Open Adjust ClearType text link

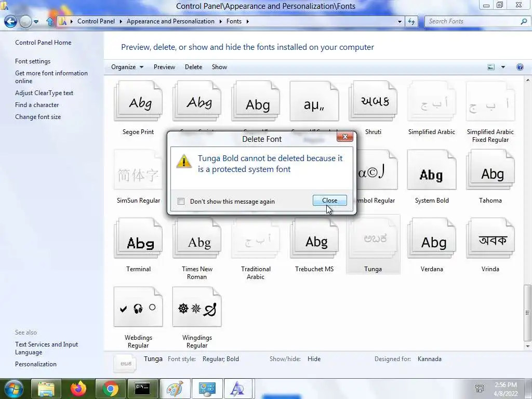click(44, 93)
